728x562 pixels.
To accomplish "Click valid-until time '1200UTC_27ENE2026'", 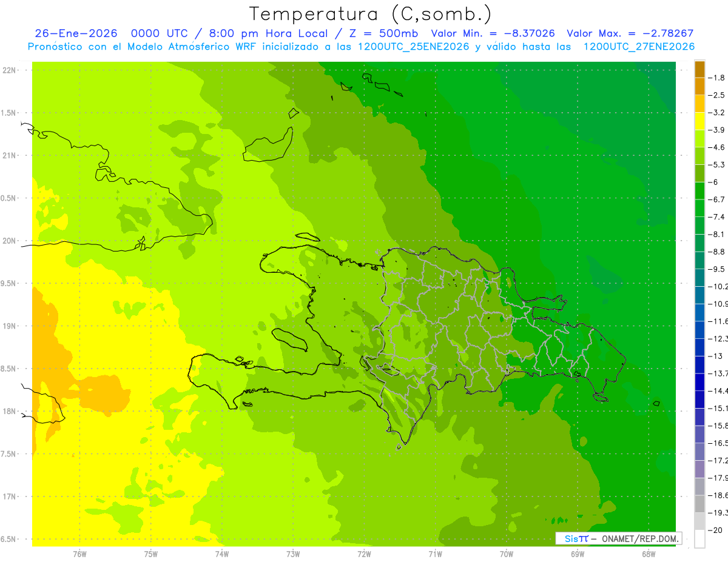I will pos(639,47).
